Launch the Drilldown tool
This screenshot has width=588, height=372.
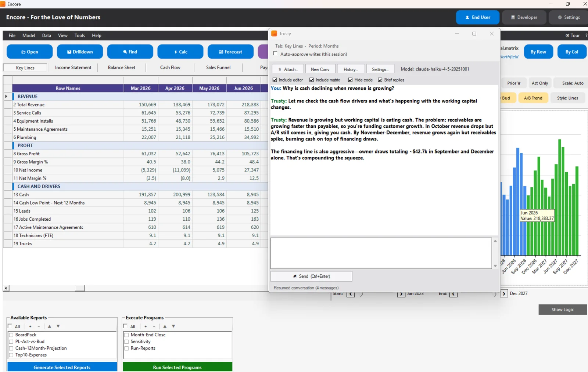[80, 52]
